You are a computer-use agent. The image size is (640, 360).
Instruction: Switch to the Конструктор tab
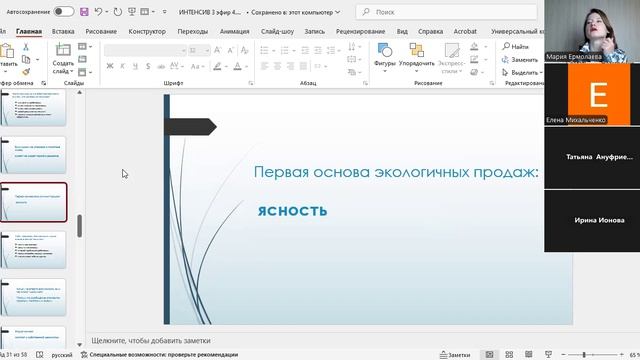coord(147,31)
